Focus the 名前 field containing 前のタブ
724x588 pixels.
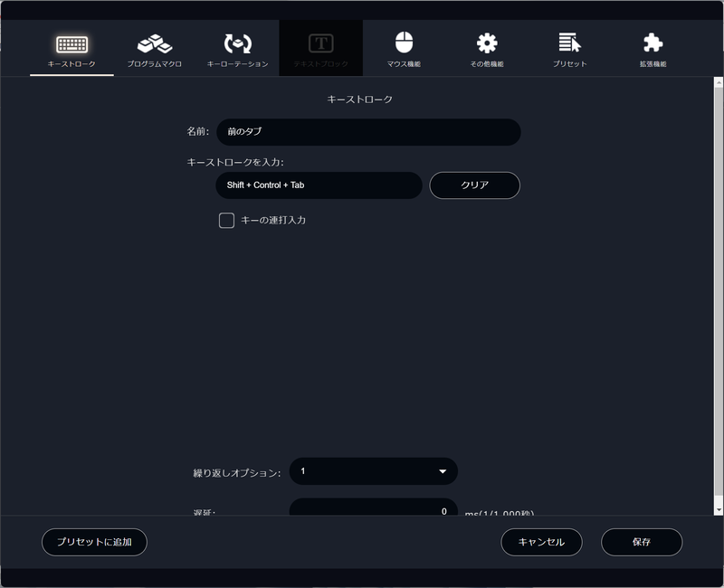coord(369,132)
